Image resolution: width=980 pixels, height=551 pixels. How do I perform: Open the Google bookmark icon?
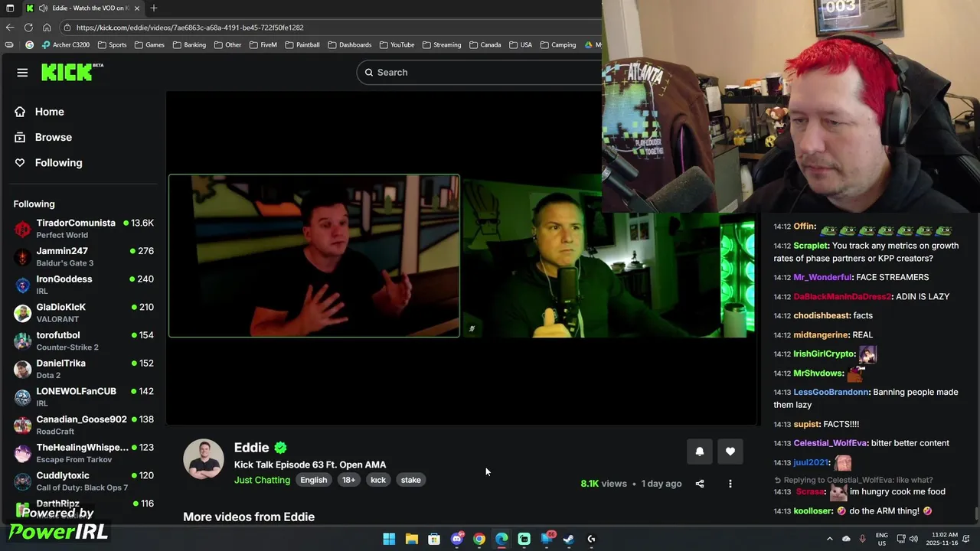point(30,44)
